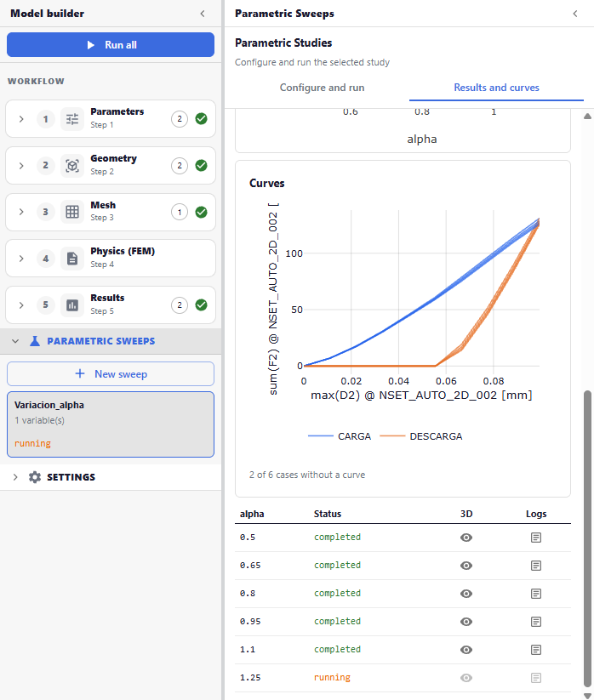Click '2 of 6 cases without a curve'
The image size is (594, 700).
[x=307, y=475]
